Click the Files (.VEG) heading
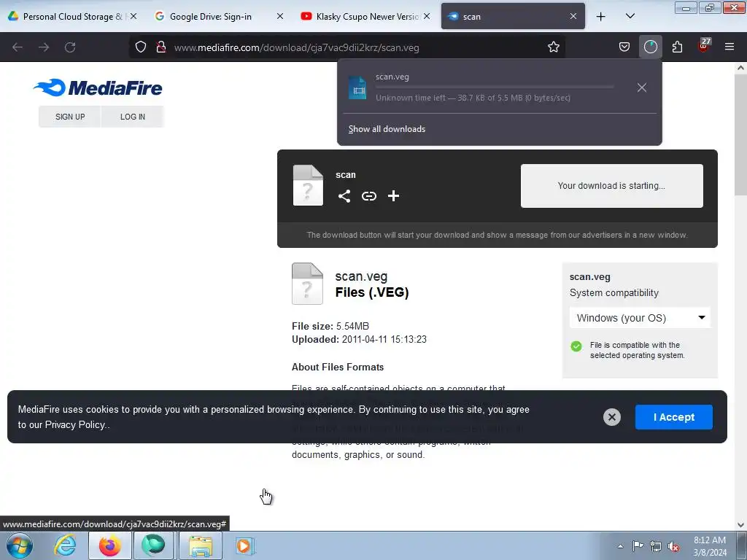 click(x=371, y=292)
